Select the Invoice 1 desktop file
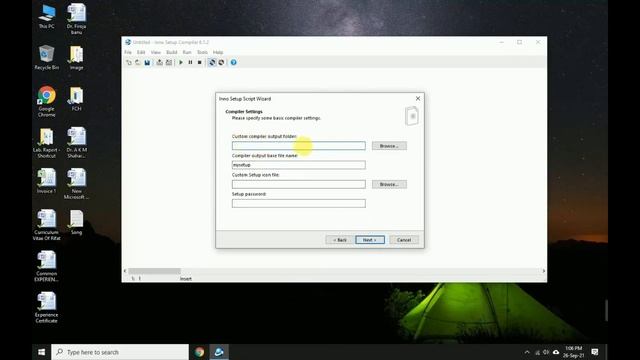The width and height of the screenshot is (640, 360). [x=47, y=181]
